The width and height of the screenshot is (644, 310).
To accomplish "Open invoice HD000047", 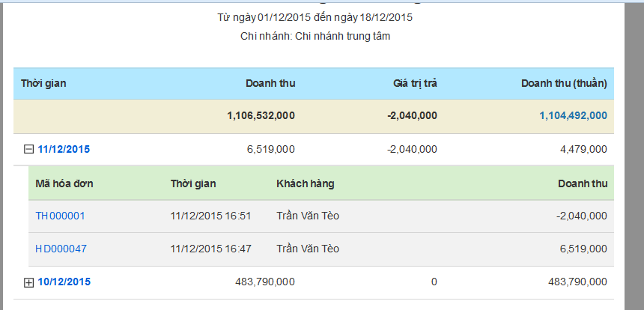I will coord(61,249).
